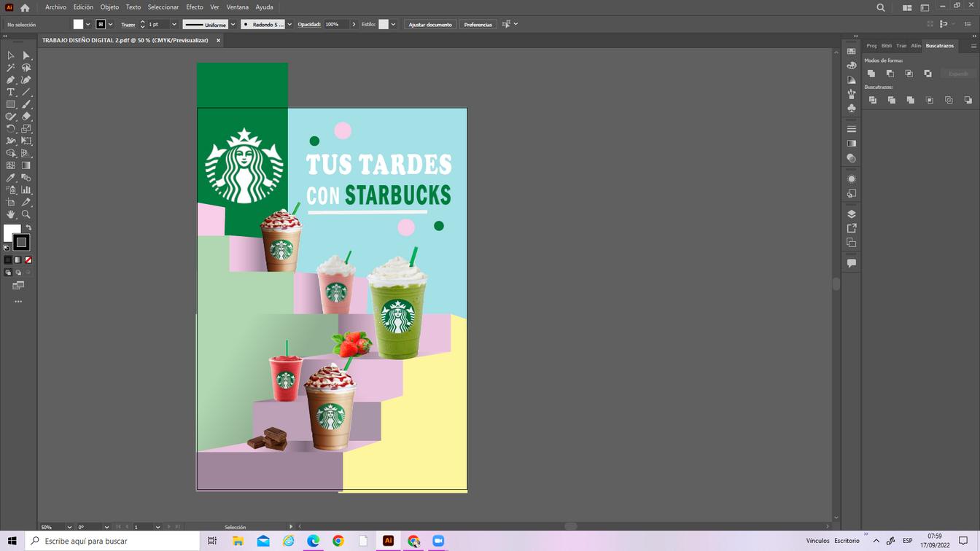This screenshot has height=551, width=980.
Task: Open the Gradient panel in dock
Action: (851, 144)
